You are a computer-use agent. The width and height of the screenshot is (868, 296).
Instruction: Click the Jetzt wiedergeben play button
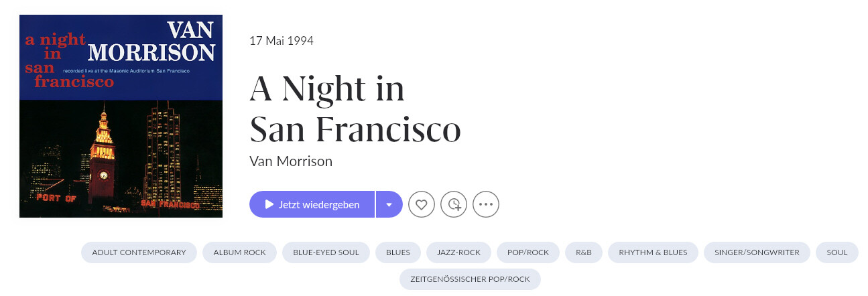pos(312,204)
